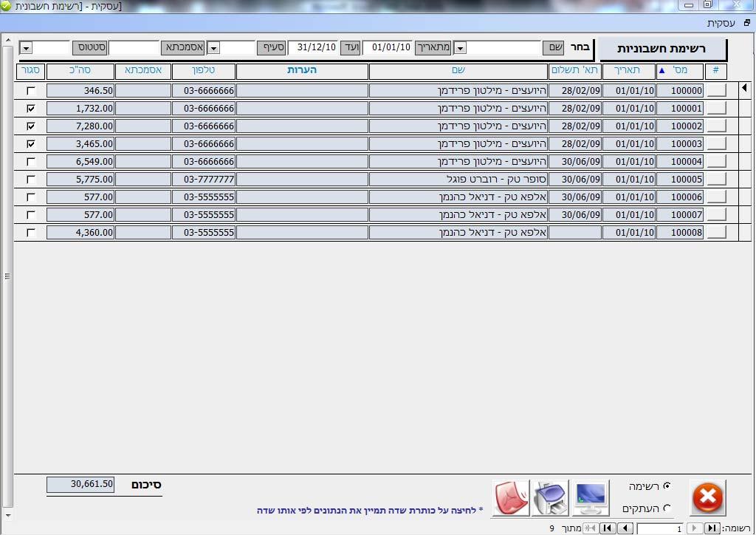
Task: Click the red X close form button
Action: coord(707,497)
